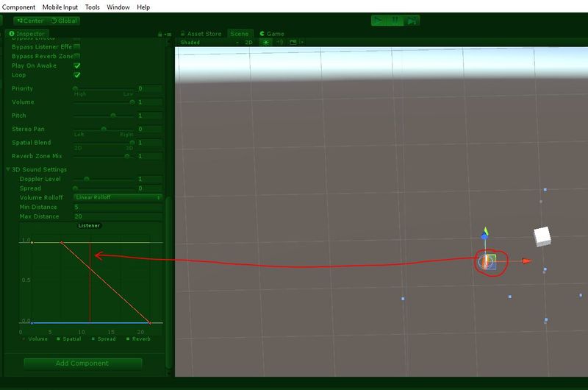Viewport: 588px width, 390px height.
Task: Click the Stereo Pan slider handle
Action: click(104, 129)
